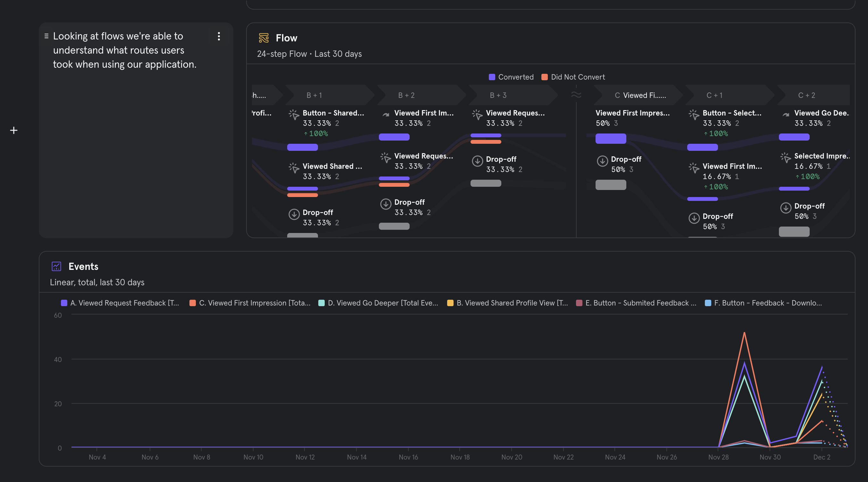Click cursor icon beside Button - Shared
Viewport: 868px width, 482px height.
(x=294, y=115)
